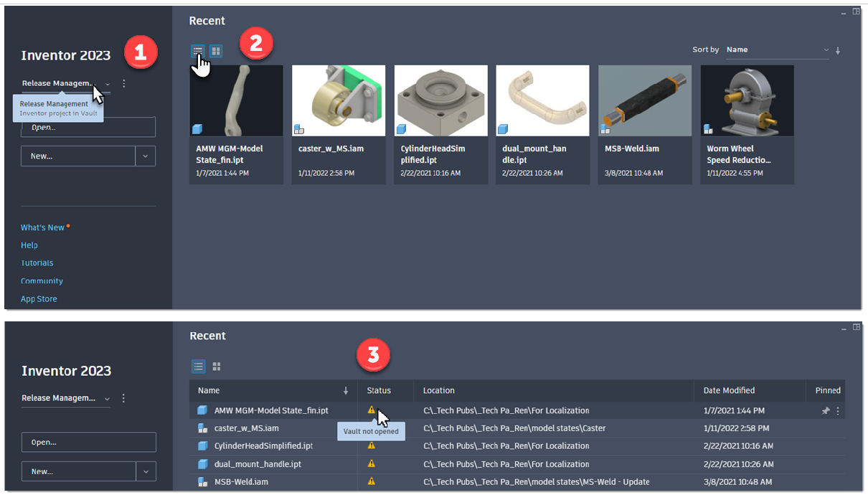Click Open... button in thumbnail panel sidebar
The image size is (868, 500).
pyautogui.click(x=88, y=127)
